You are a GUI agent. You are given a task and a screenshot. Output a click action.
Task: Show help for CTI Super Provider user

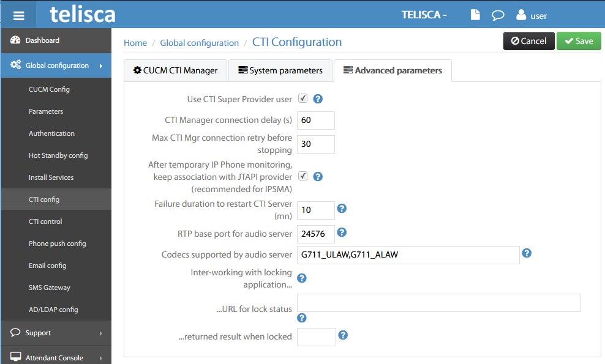pos(318,98)
